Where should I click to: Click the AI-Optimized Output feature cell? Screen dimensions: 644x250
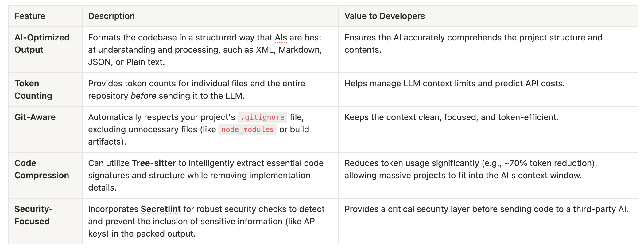42,44
